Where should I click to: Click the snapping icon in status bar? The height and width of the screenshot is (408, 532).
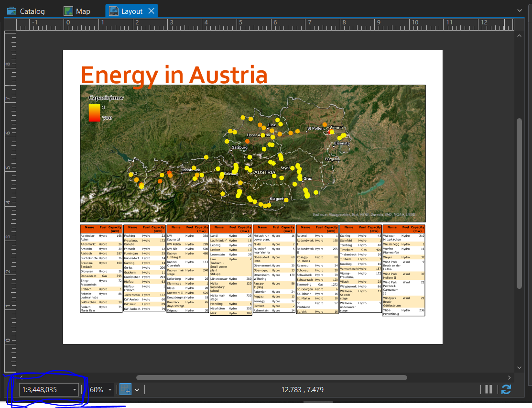tap(125, 389)
